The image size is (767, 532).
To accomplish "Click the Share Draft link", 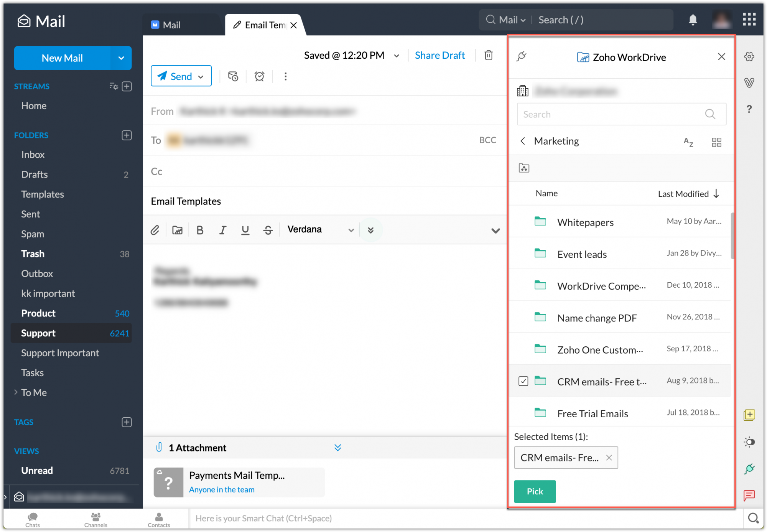I will [x=439, y=55].
